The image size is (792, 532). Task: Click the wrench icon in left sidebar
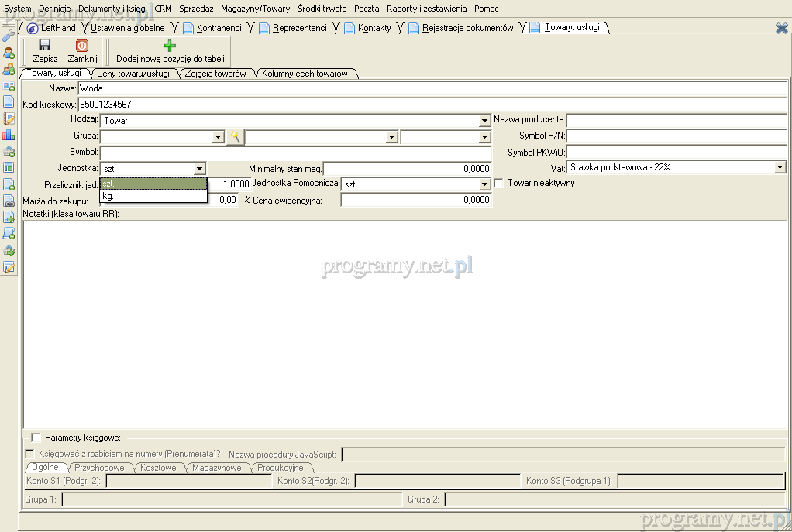[9, 36]
